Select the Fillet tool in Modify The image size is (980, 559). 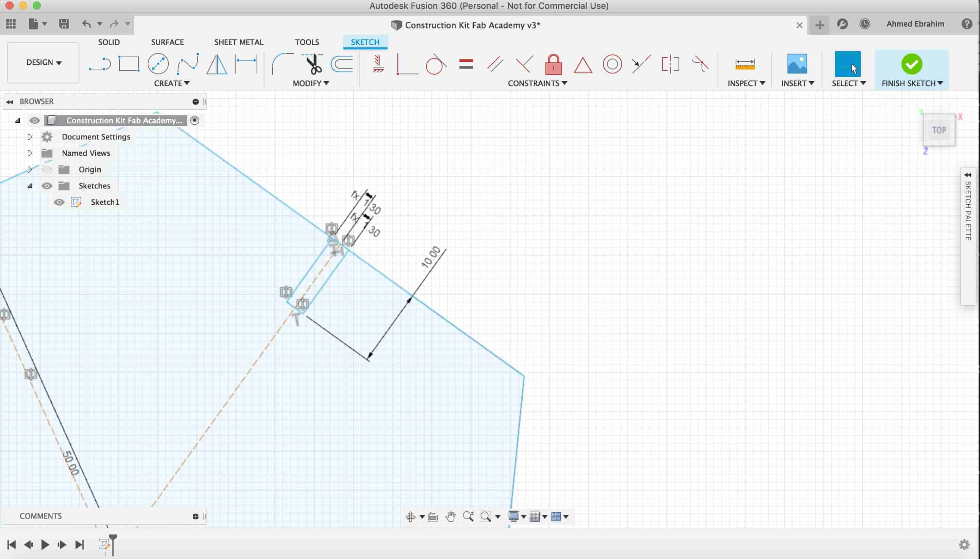[282, 64]
